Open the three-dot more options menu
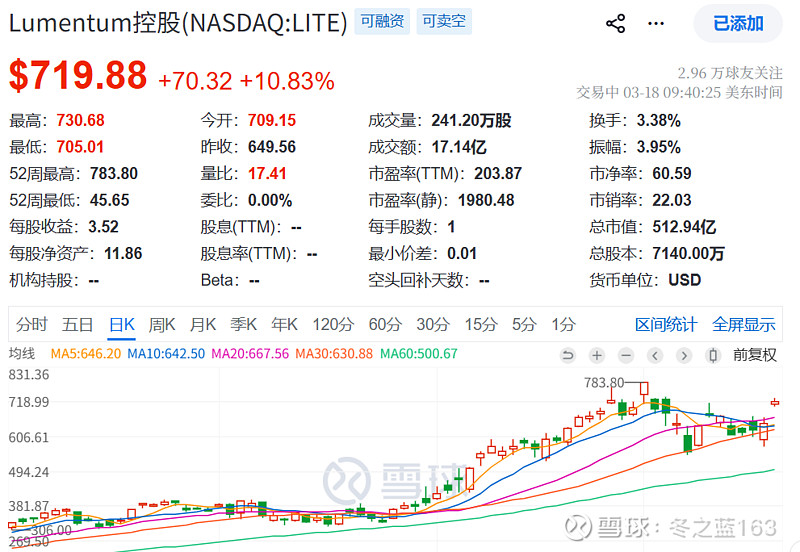 pos(656,23)
